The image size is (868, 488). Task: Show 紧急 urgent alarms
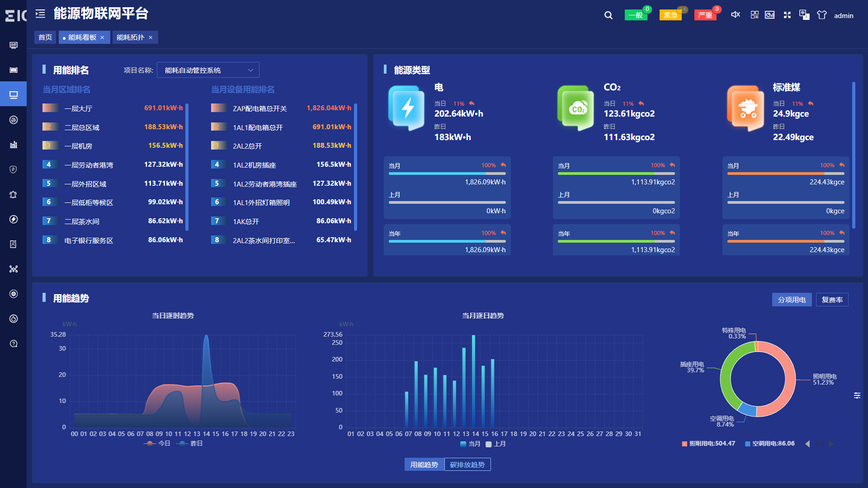[x=670, y=15]
